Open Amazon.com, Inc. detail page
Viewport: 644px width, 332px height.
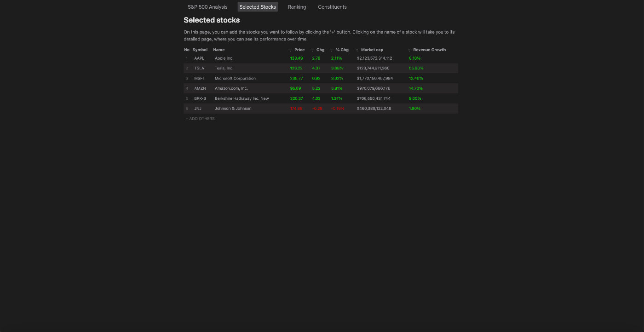pyautogui.click(x=231, y=89)
